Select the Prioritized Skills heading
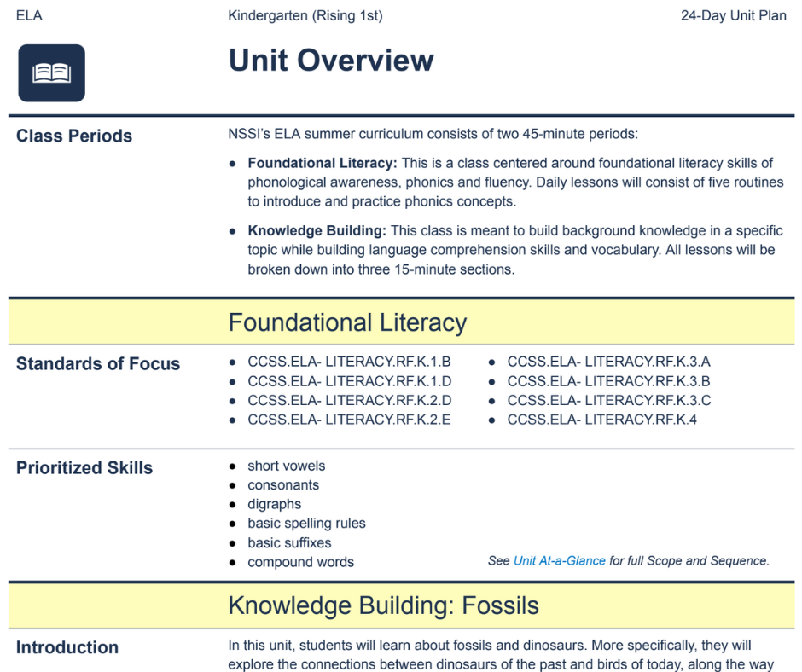 point(84,468)
